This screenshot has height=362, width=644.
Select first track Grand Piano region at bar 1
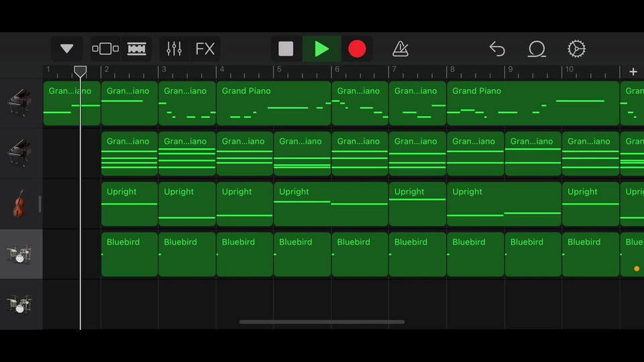(72, 103)
